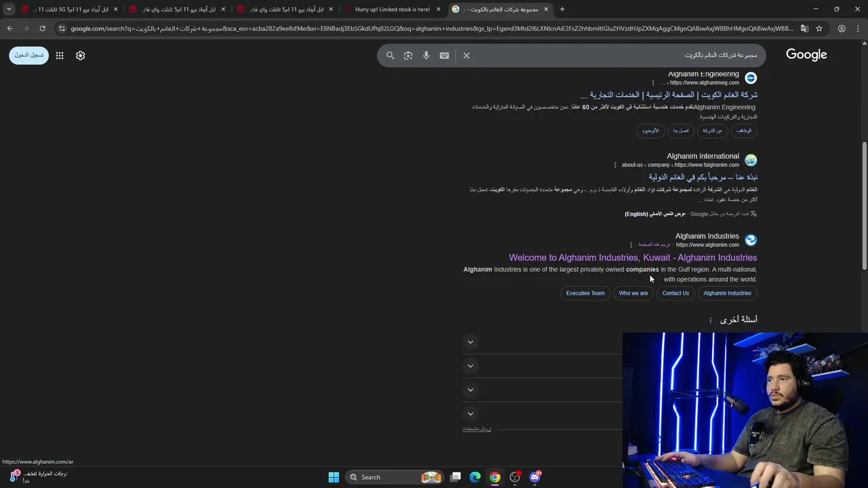Viewport: 868px width, 488px height.
Task: Clear the search query with X
Action: (x=467, y=56)
